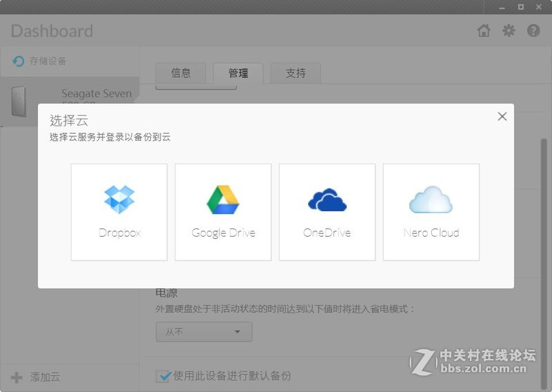The height and width of the screenshot is (392, 552).
Task: Open the 从不 power-saving dropdown
Action: coord(204,332)
